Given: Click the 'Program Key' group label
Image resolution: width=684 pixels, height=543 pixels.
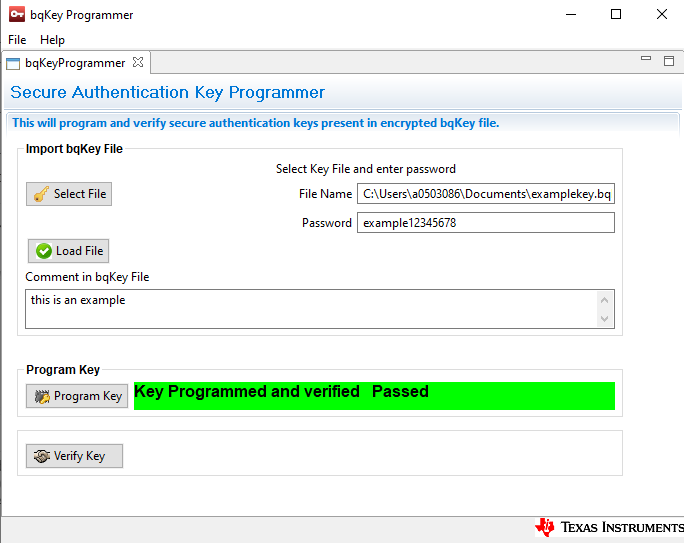Looking at the screenshot, I should [63, 370].
